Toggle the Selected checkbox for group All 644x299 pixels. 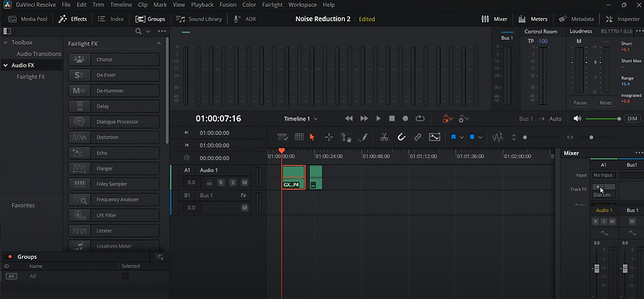coord(125,276)
